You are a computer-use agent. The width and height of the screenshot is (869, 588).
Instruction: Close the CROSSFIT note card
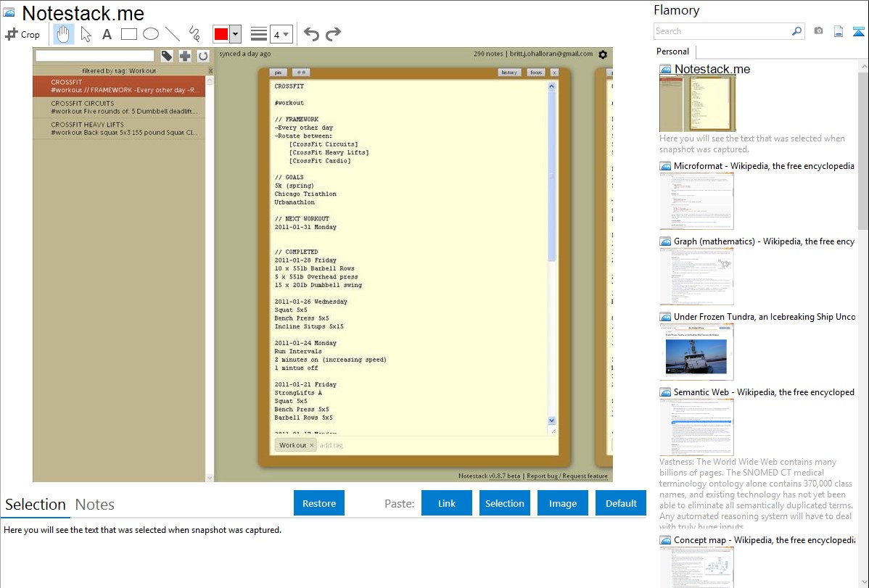[x=554, y=72]
